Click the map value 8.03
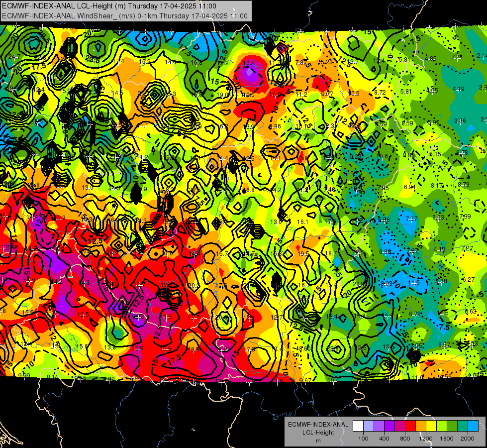Screen dimensions: 487x448 click(387, 284)
